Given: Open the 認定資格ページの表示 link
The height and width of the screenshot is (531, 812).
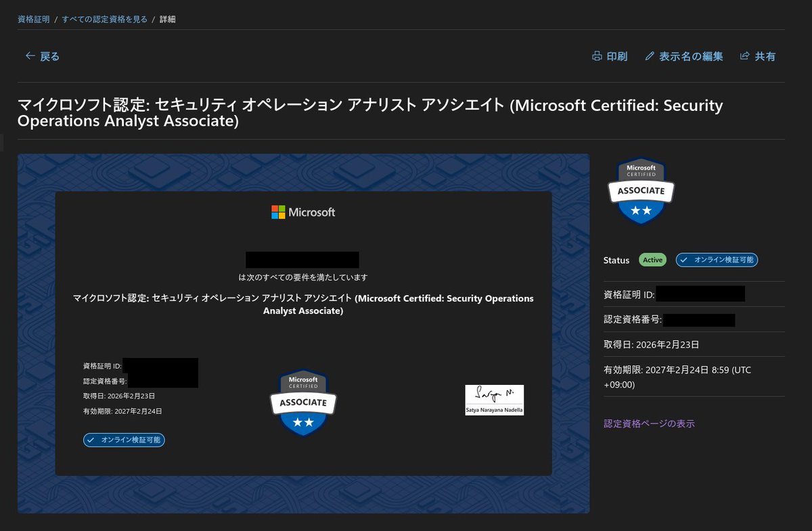Looking at the screenshot, I should pyautogui.click(x=649, y=423).
